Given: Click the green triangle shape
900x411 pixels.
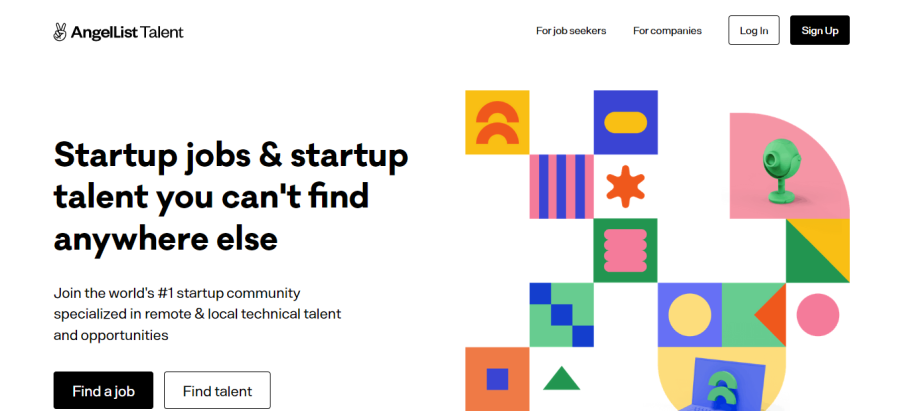Looking at the screenshot, I should coord(561,379).
